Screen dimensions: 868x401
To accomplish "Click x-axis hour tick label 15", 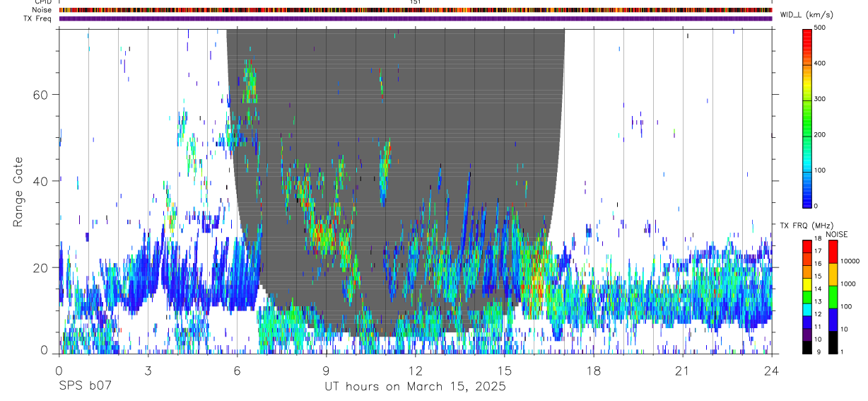I will pos(504,370).
